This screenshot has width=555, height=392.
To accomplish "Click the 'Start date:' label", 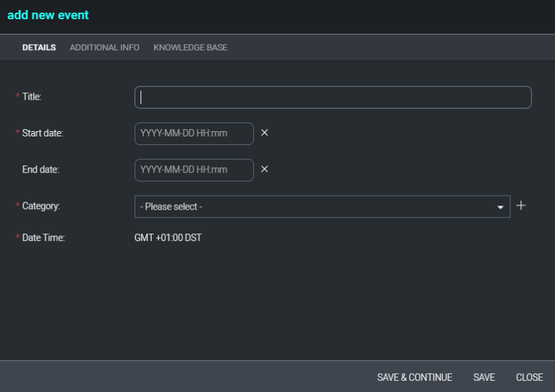I will click(x=43, y=133).
